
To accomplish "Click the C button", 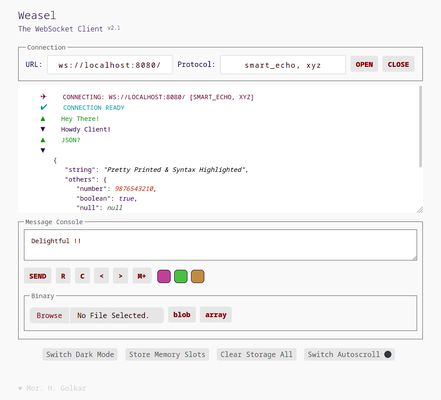I will tap(82, 276).
